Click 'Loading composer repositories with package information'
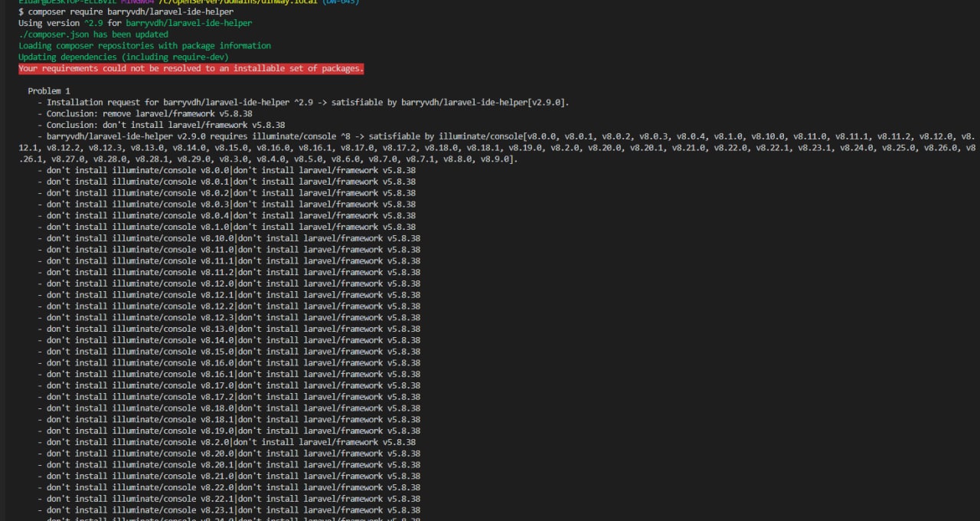 pos(145,46)
